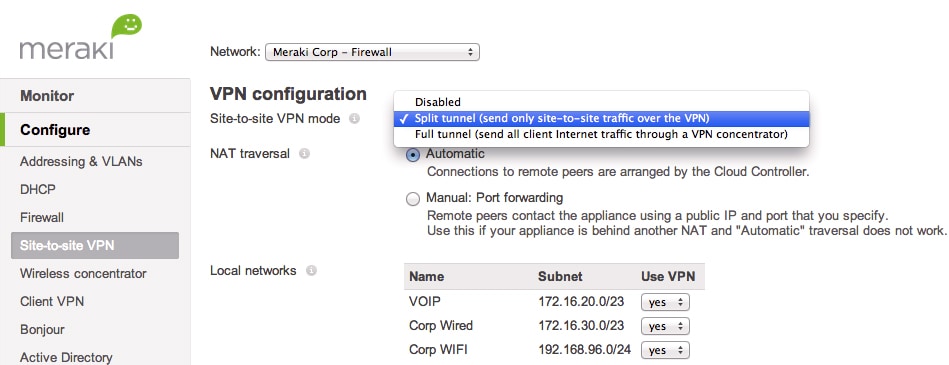Select Site-to-site VPN in sidebar
Image resolution: width=949 pixels, height=365 pixels.
(95, 245)
